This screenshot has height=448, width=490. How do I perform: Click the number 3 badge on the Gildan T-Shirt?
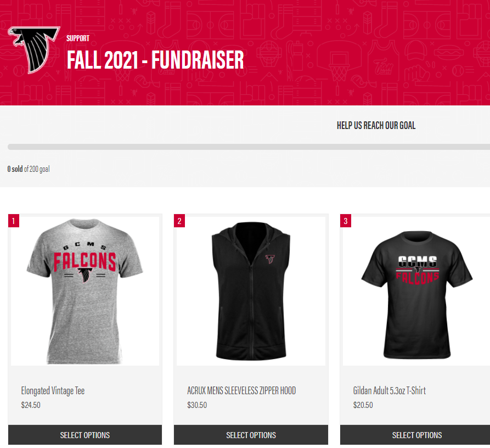[345, 221]
